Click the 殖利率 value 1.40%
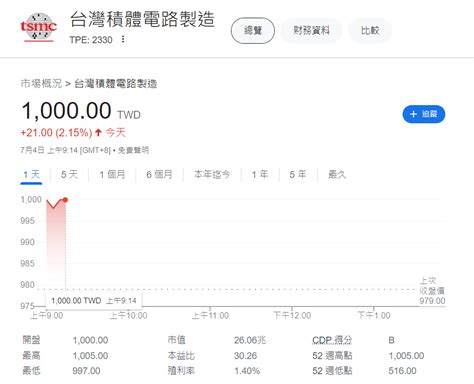 coord(247,371)
